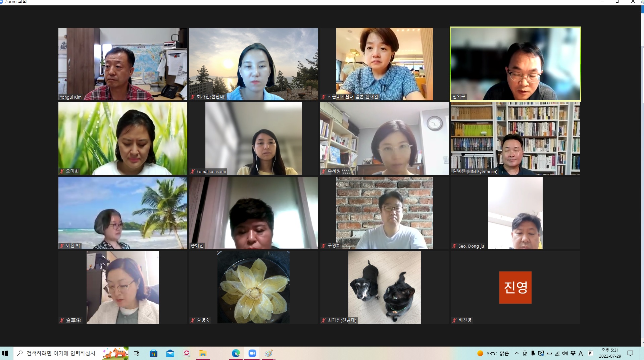Click the Task View icon

137,353
